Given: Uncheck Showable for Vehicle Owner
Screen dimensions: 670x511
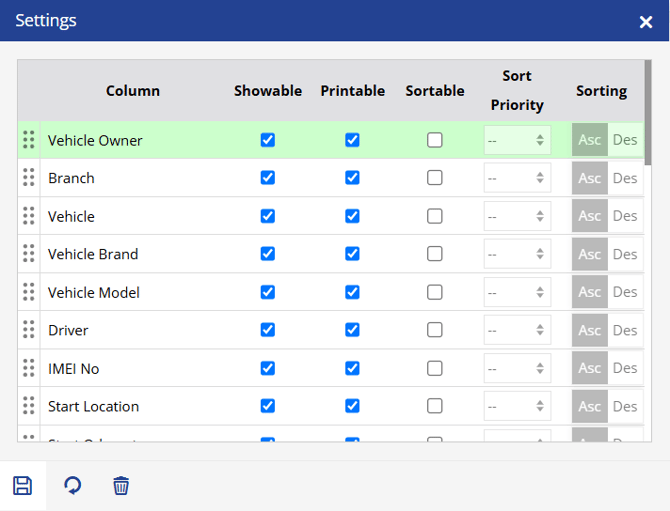Looking at the screenshot, I should point(267,140).
